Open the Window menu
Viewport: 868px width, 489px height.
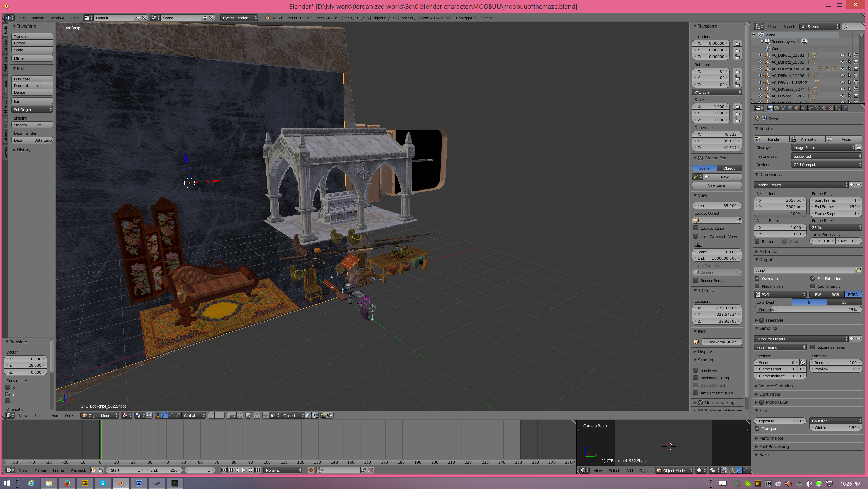click(57, 18)
